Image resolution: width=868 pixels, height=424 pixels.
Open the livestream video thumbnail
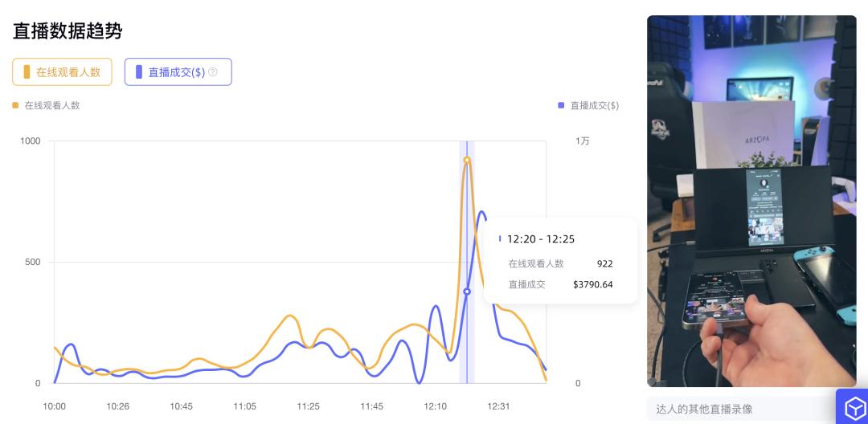pos(751,201)
